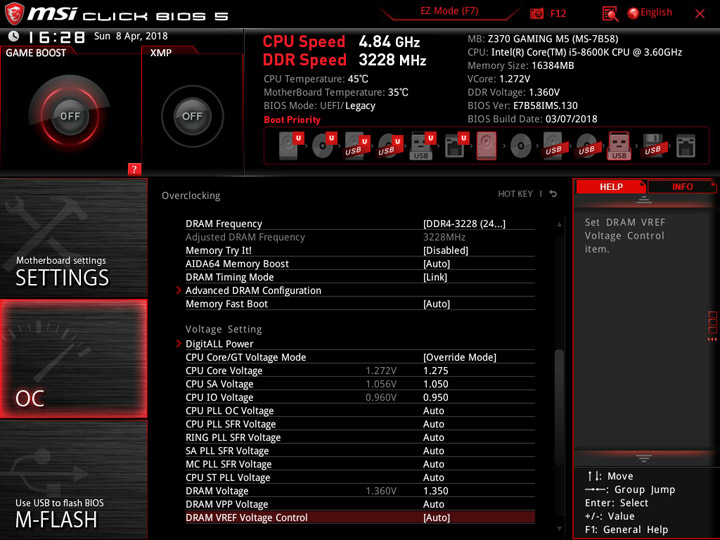Switch to the INFO tab
This screenshot has width=720, height=540.
click(x=682, y=186)
